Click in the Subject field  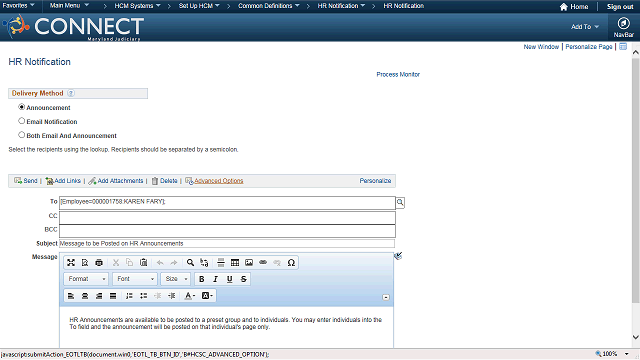227,243
